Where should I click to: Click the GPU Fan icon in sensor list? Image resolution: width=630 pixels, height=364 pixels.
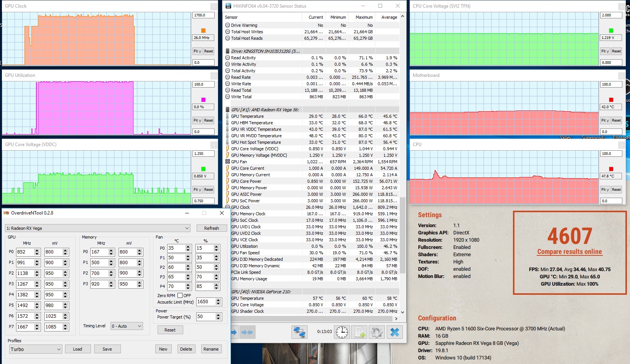click(228, 162)
